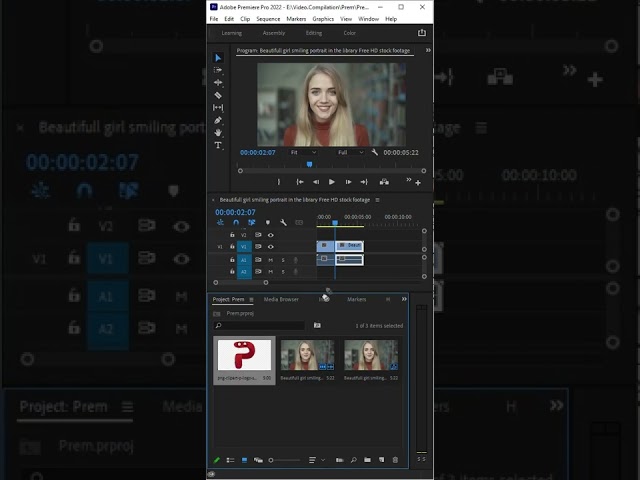
Task: Mute audio track A2
Action: 271,272
